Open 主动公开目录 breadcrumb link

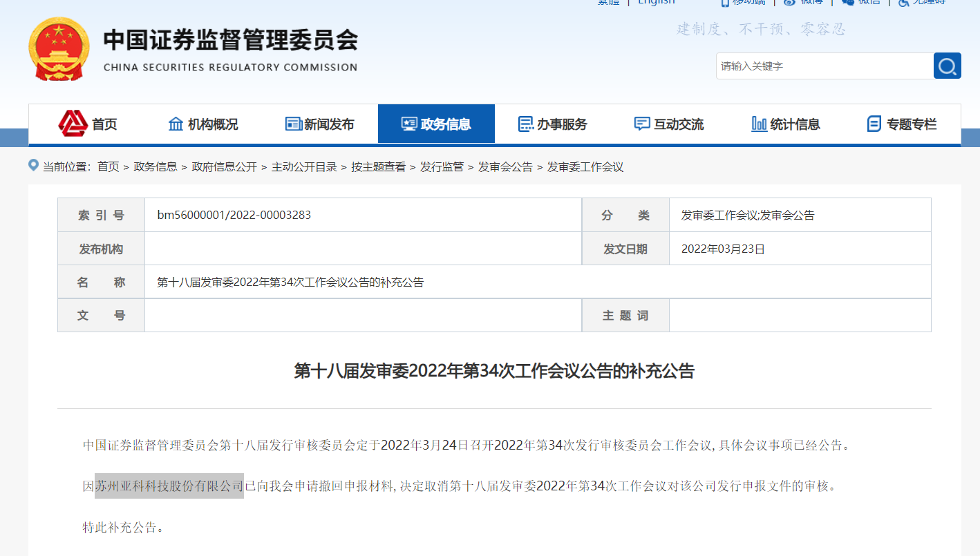coord(304,166)
